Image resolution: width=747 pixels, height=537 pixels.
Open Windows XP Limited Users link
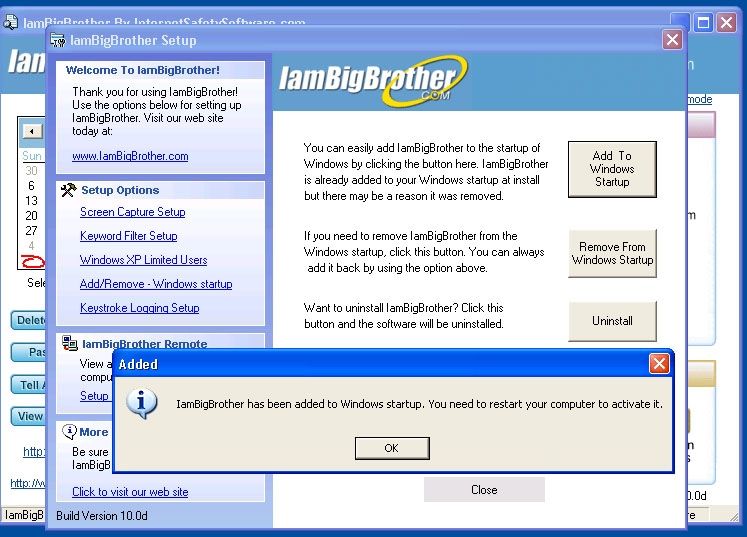click(x=143, y=260)
